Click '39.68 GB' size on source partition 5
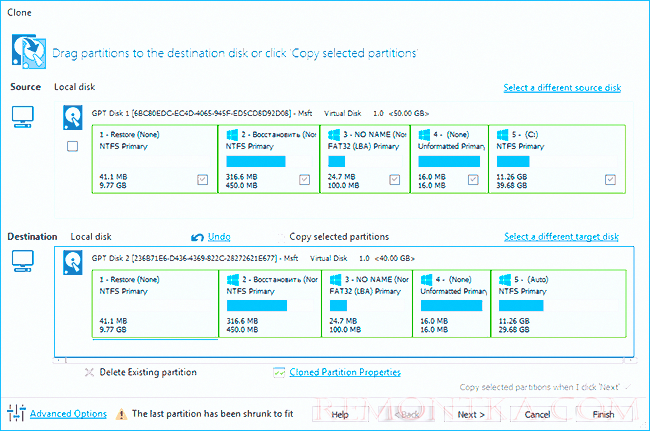The width and height of the screenshot is (650, 431). pos(512,185)
